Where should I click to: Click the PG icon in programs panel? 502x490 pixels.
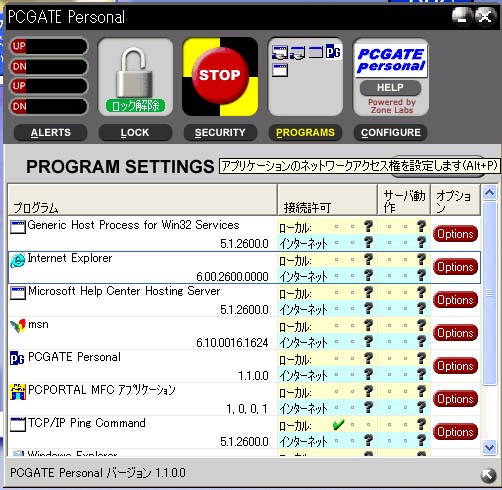(x=333, y=52)
